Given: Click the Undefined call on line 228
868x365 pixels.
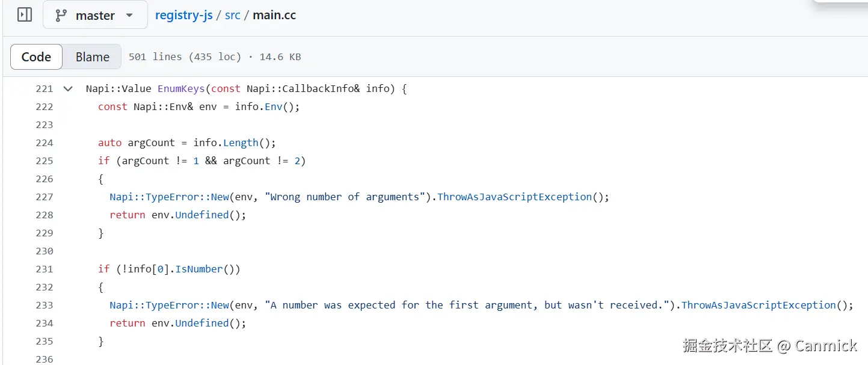Looking at the screenshot, I should [202, 215].
